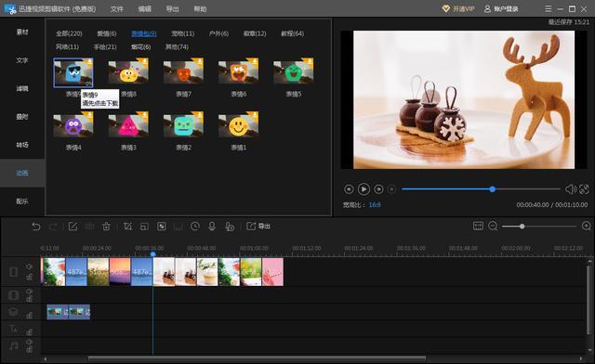Viewport: 595px width, 364px height.
Task: Switch to the 转场 sidebar tab
Action: pos(22,145)
